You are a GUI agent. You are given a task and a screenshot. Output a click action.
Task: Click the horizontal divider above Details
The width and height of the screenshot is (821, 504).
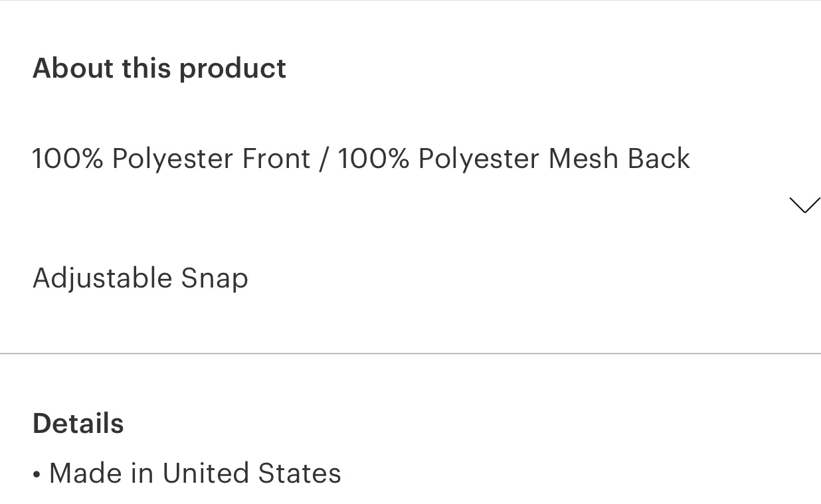(x=410, y=353)
